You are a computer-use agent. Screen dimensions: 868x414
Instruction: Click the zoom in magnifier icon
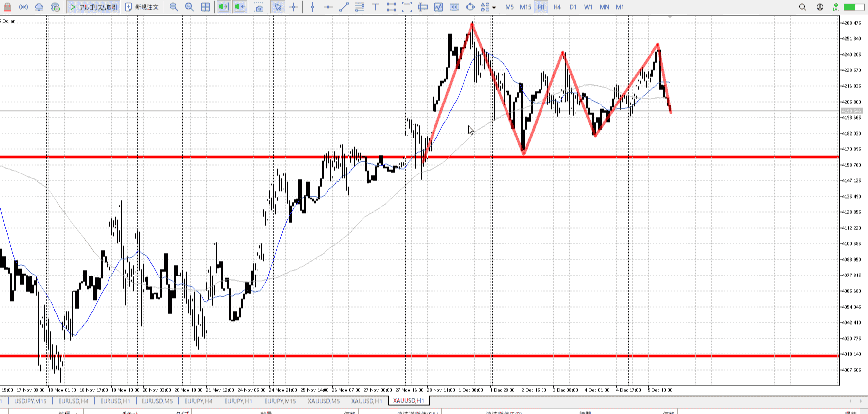[x=174, y=7]
